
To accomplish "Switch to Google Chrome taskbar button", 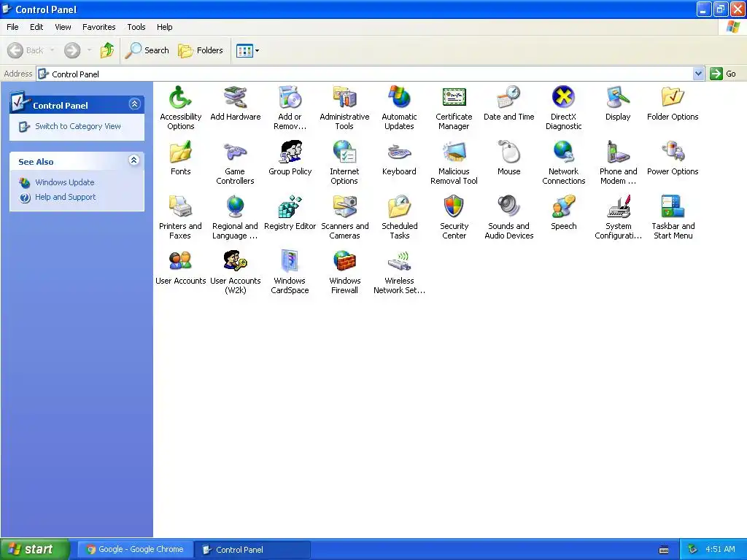I will (x=135, y=550).
